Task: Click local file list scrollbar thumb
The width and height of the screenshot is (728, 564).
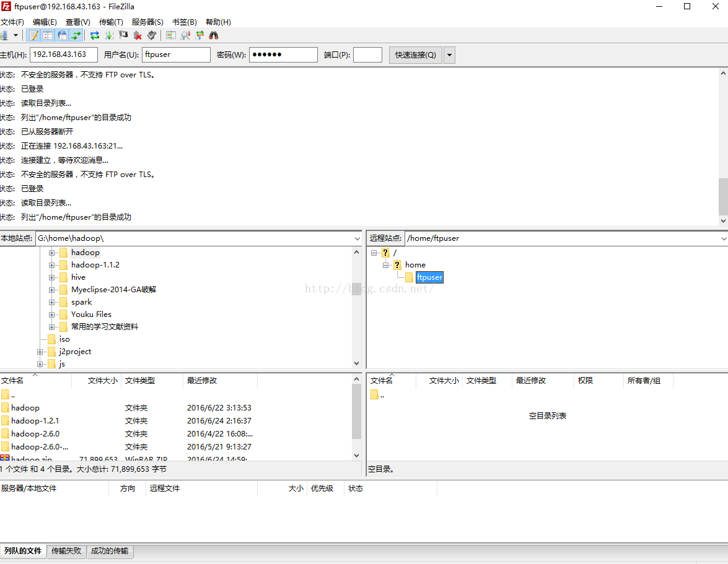Action: [x=357, y=411]
